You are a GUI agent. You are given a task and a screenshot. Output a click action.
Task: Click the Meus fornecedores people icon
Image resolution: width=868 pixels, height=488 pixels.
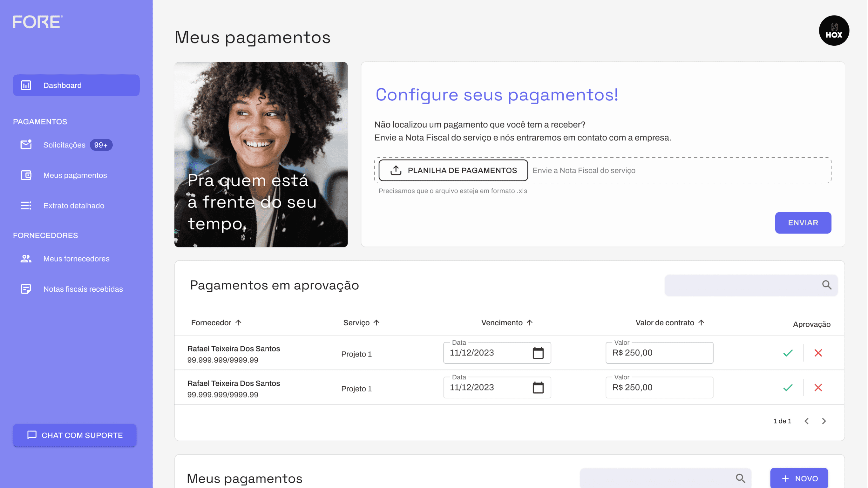coord(26,259)
